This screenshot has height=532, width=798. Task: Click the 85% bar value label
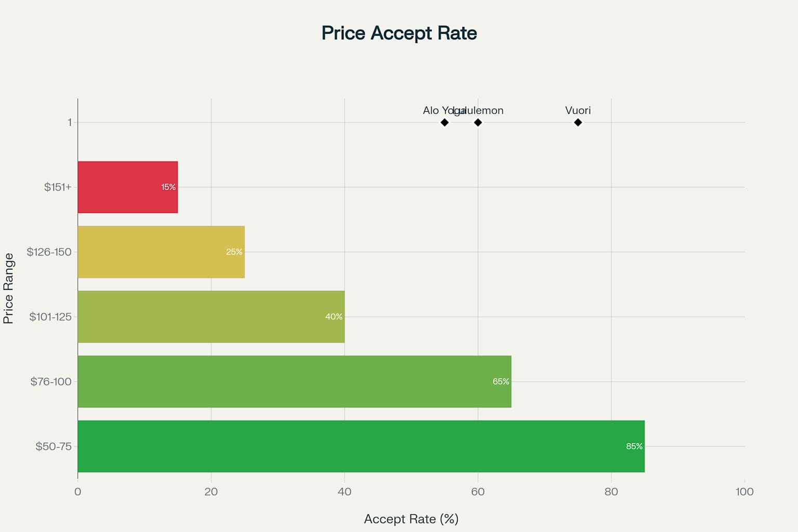[634, 446]
